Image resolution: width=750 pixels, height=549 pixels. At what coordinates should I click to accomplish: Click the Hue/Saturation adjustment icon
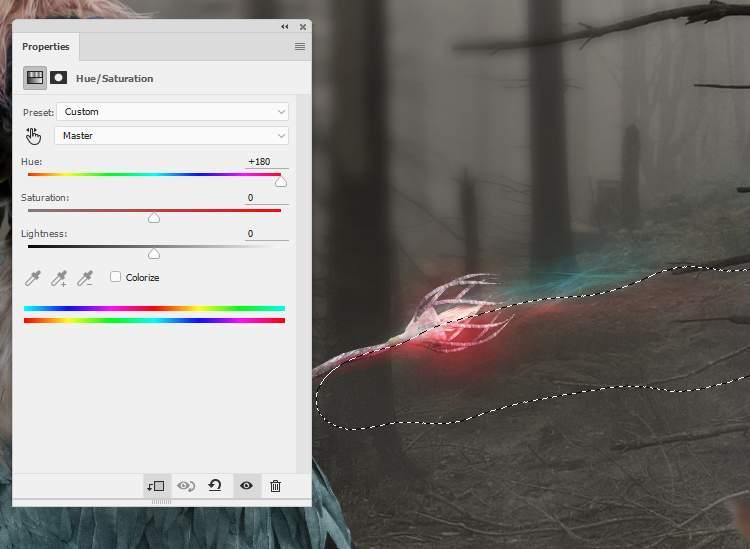(35, 78)
